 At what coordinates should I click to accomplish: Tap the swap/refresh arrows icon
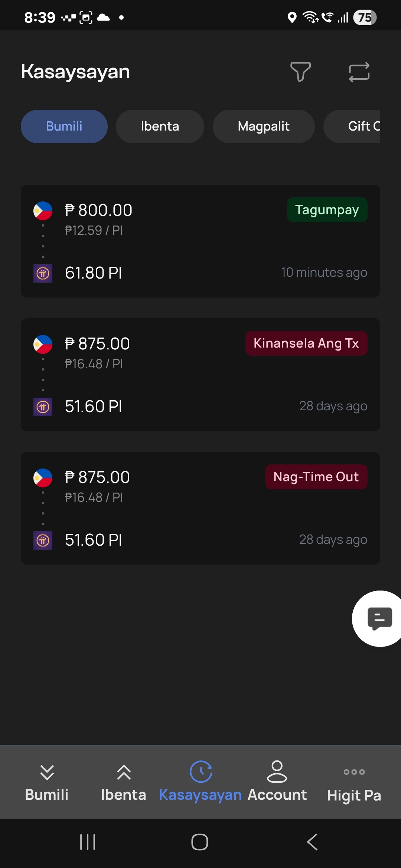point(359,72)
